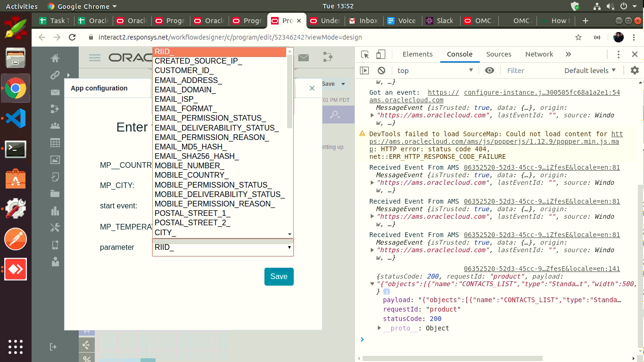Open the folder icon in Responsys sidebar
The width and height of the screenshot is (644, 362).
[x=55, y=194]
